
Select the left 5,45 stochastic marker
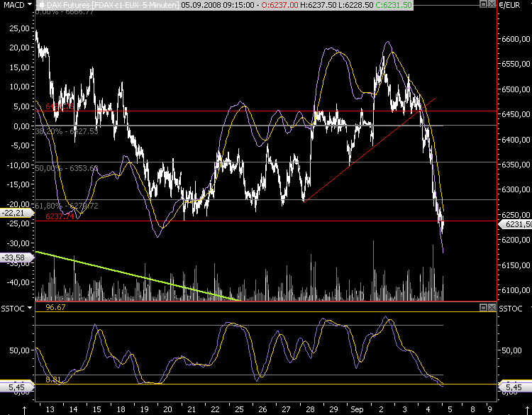click(x=16, y=387)
